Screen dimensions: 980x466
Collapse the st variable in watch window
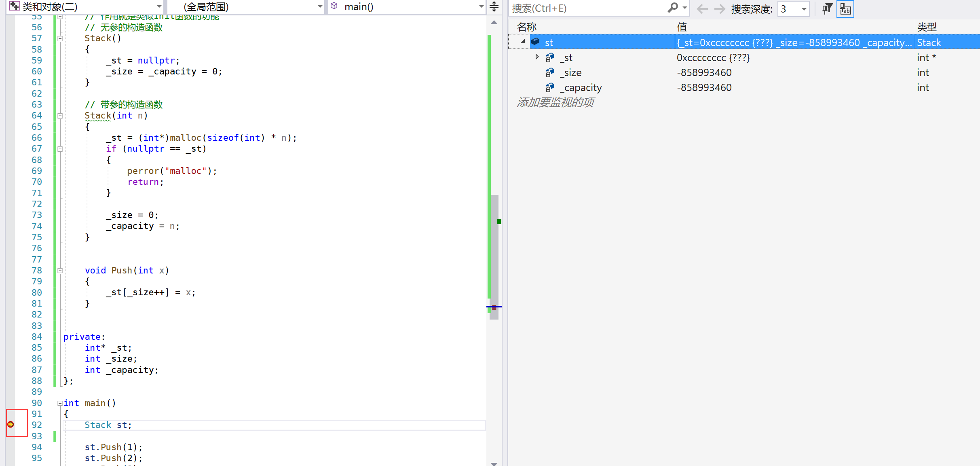[x=522, y=42]
